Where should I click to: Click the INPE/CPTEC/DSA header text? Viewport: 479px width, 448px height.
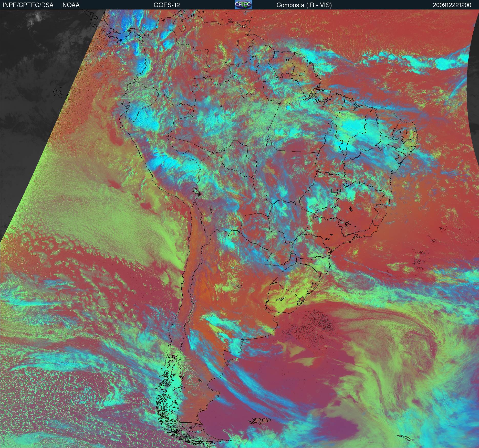click(28, 5)
